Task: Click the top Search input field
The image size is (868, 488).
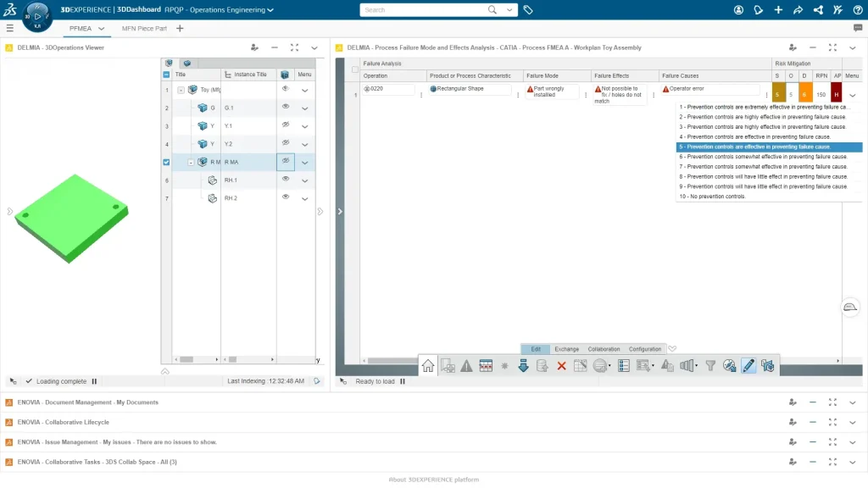Action: [424, 10]
